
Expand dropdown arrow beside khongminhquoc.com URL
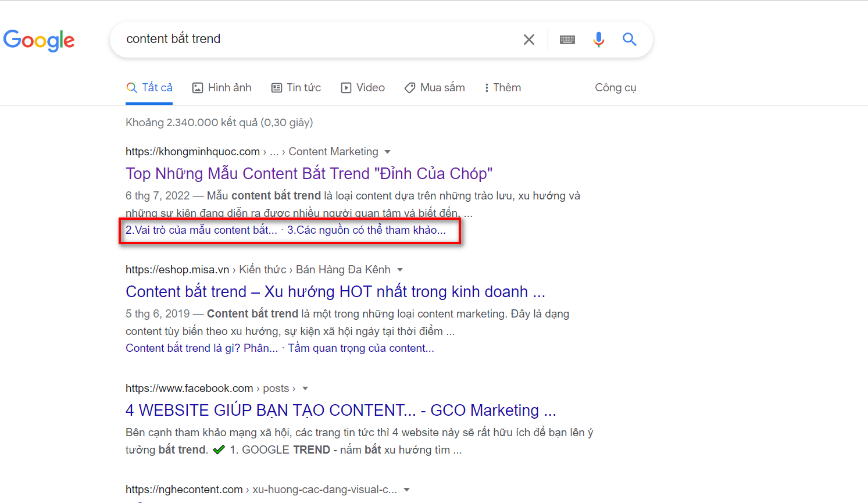pyautogui.click(x=388, y=152)
